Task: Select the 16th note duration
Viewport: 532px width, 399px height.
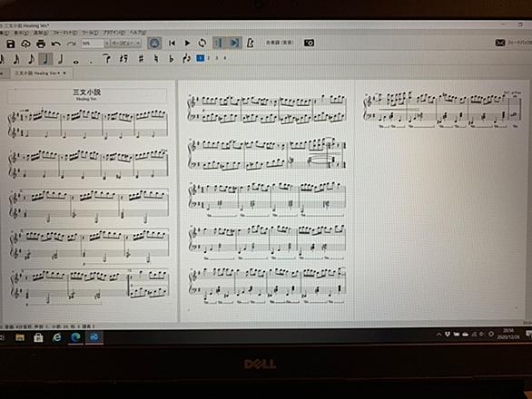Action: coord(16,60)
